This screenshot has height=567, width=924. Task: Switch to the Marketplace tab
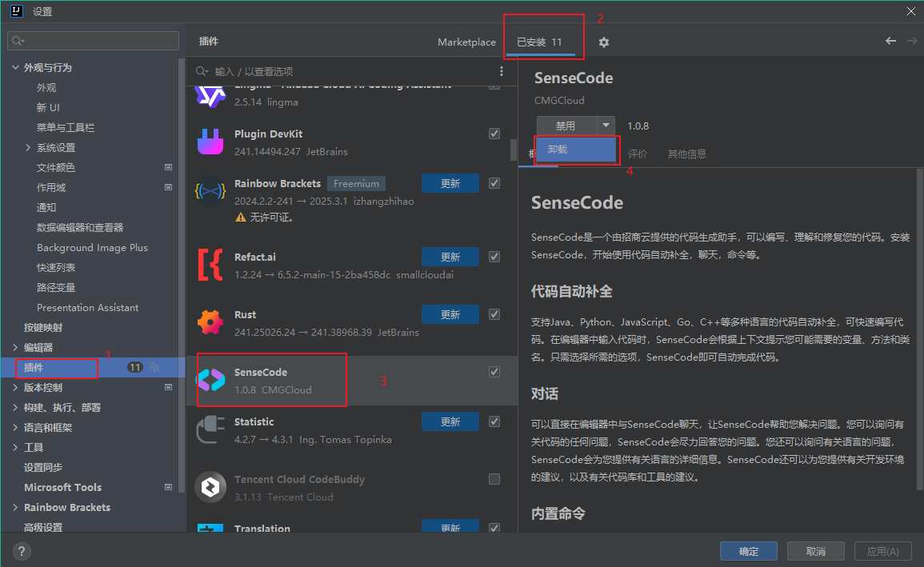pos(466,42)
